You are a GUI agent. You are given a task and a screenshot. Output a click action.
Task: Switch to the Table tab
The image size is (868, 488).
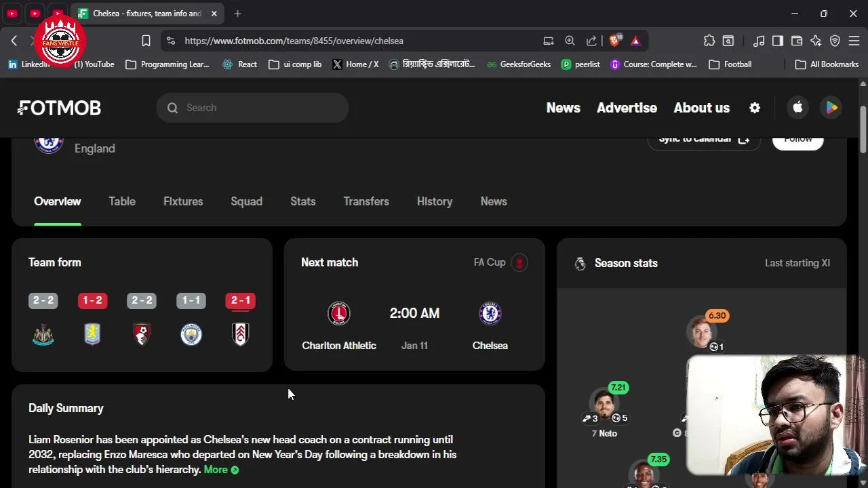click(x=122, y=201)
